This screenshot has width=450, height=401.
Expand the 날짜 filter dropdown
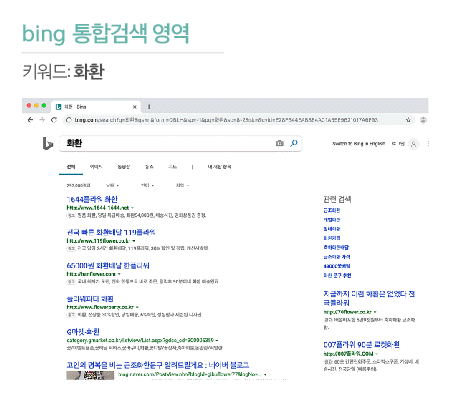112,185
